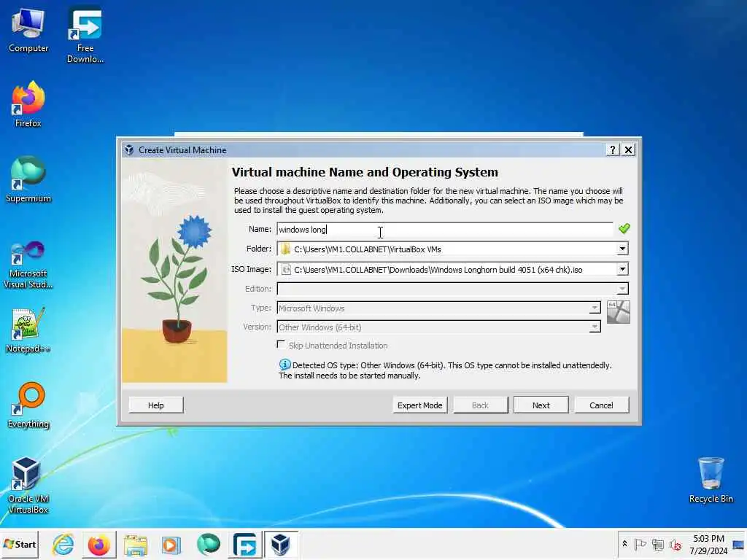Open the Supermium desktop shortcut
The image size is (747, 560).
(28, 179)
